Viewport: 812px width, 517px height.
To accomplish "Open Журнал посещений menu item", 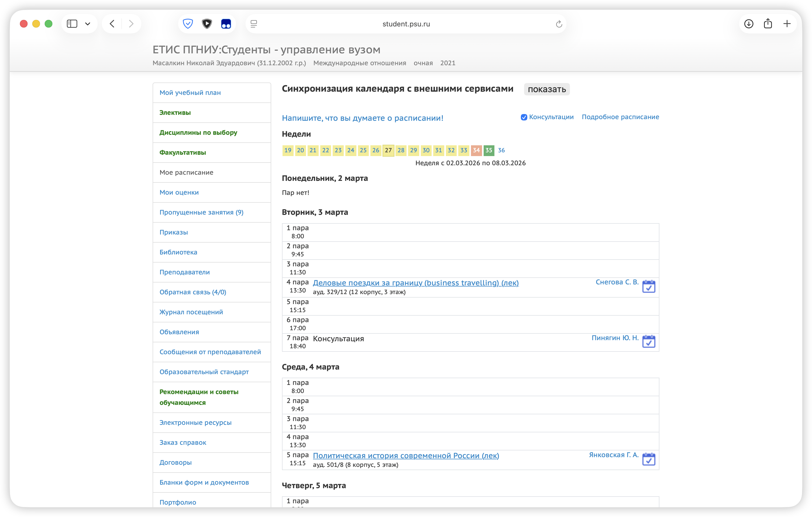I will click(x=191, y=312).
